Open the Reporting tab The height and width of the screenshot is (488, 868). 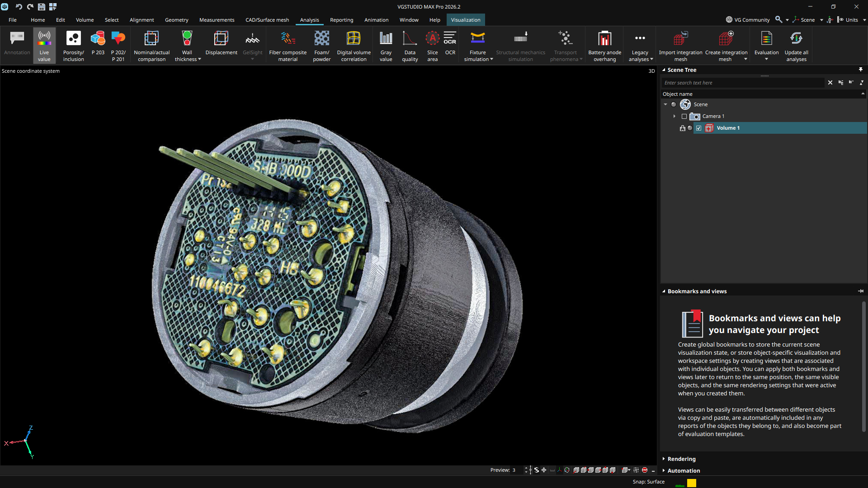341,20
